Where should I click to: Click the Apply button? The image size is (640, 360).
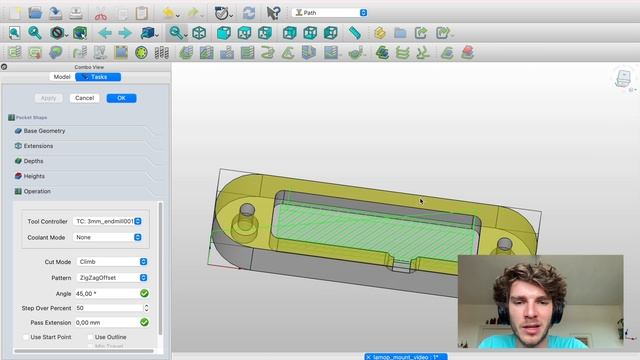(48, 98)
